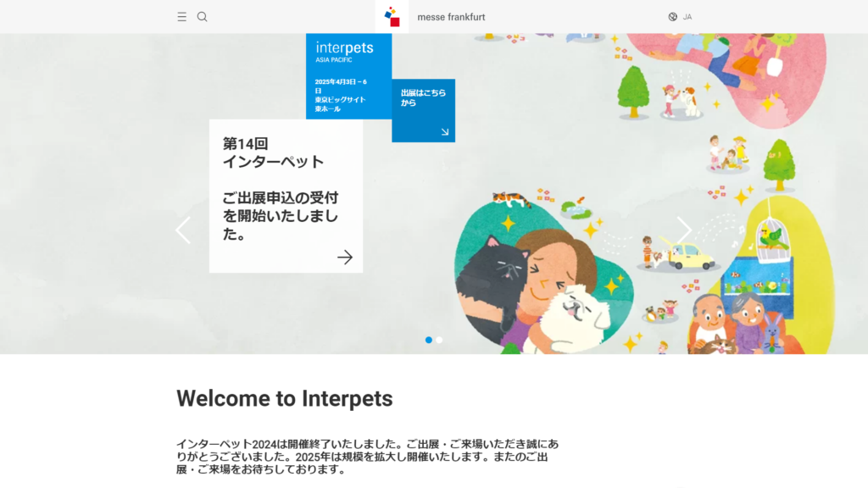Viewport: 868px width, 488px height.
Task: Click the diagonal arrow in the blue tile
Action: coord(444,131)
